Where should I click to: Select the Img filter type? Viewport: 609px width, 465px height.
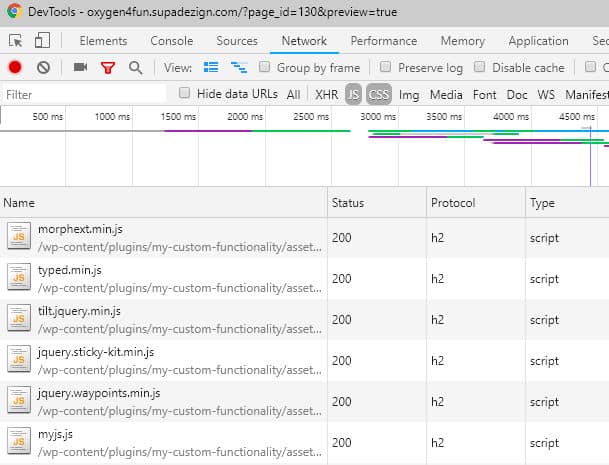point(408,94)
